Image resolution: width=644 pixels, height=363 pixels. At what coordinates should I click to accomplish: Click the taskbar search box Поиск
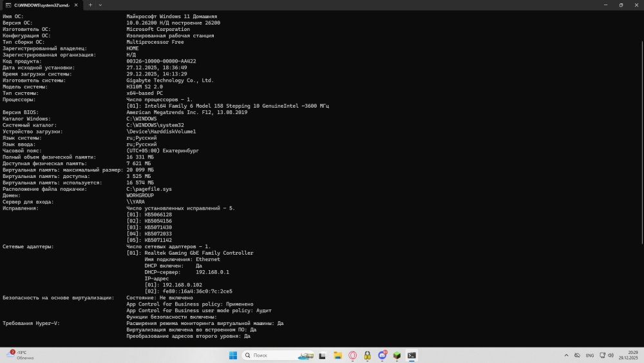pyautogui.click(x=278, y=355)
